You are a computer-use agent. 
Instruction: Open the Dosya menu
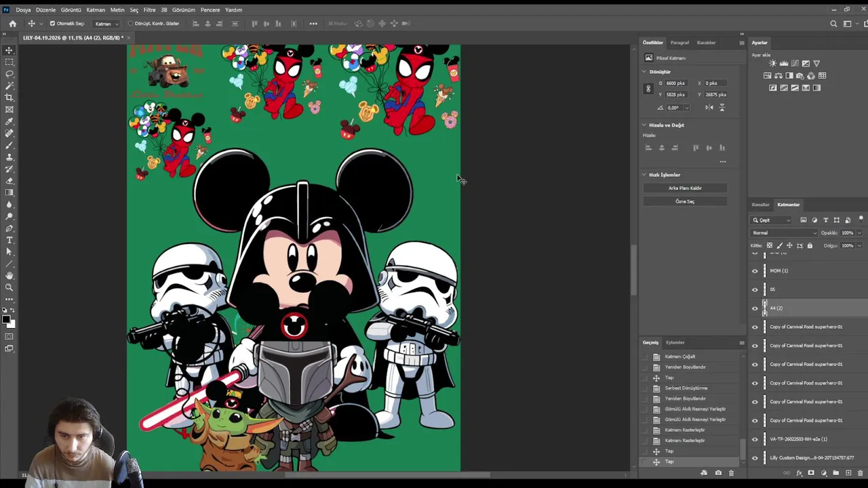23,10
